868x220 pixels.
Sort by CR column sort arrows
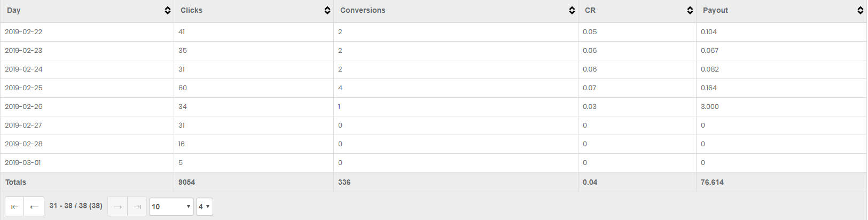[x=690, y=11]
